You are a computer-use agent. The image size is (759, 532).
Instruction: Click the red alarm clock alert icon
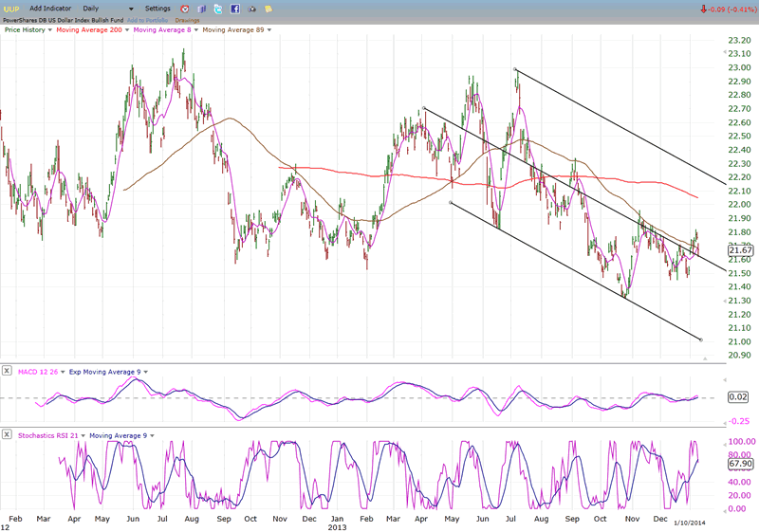coord(185,9)
